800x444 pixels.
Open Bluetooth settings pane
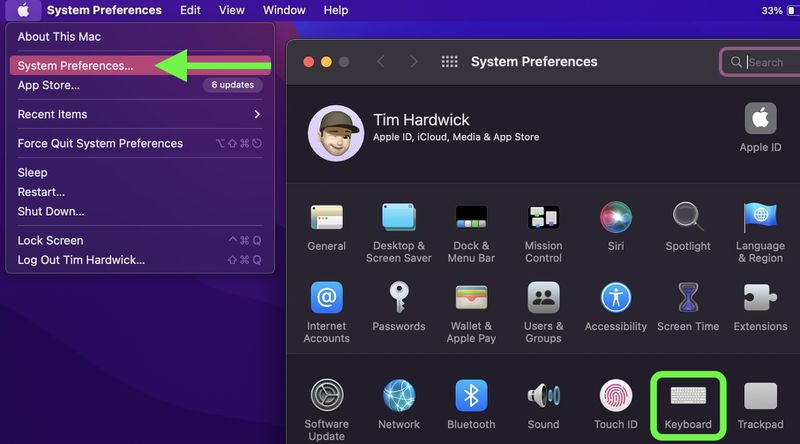471,396
